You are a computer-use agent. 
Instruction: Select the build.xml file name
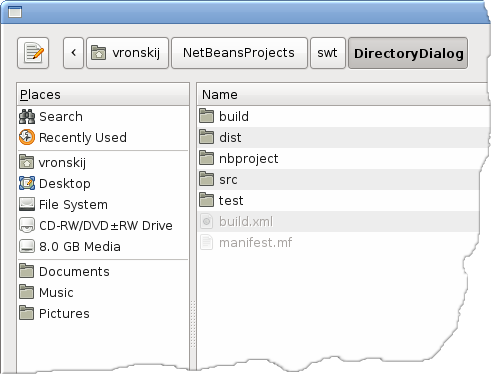point(246,222)
